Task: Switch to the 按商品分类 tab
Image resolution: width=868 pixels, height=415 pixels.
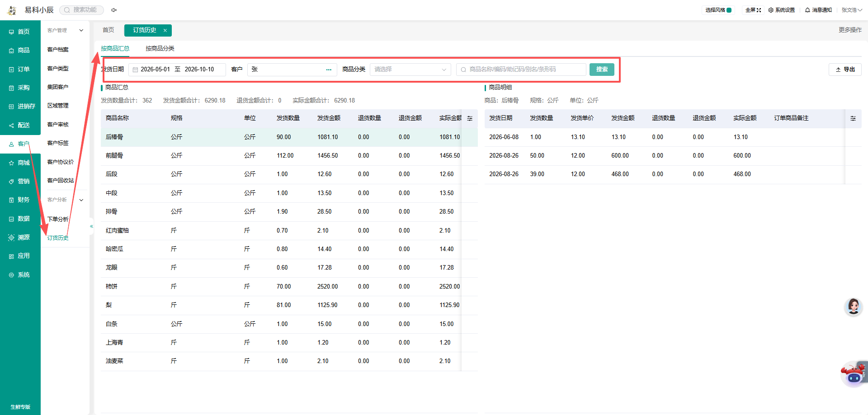Action: 160,48
